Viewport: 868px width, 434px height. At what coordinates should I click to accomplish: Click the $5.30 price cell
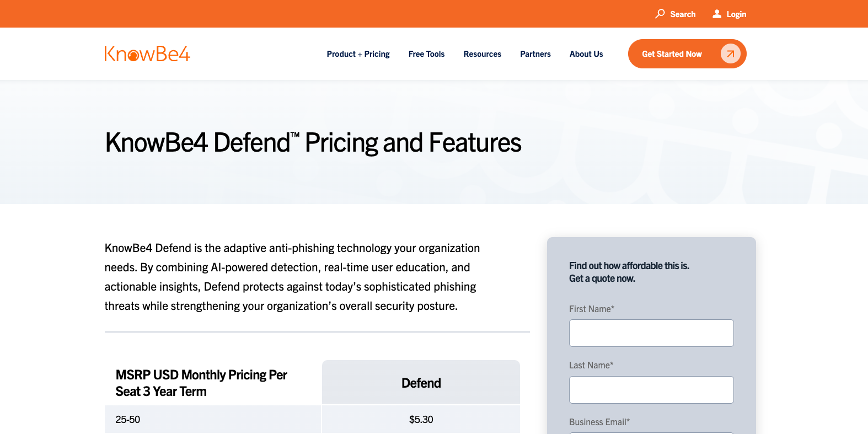(421, 419)
